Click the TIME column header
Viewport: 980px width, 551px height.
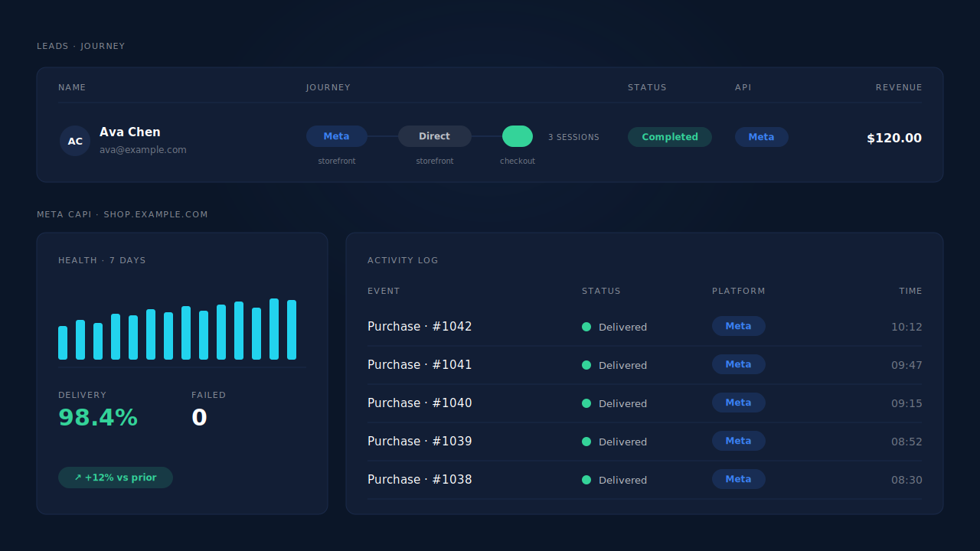tap(911, 291)
